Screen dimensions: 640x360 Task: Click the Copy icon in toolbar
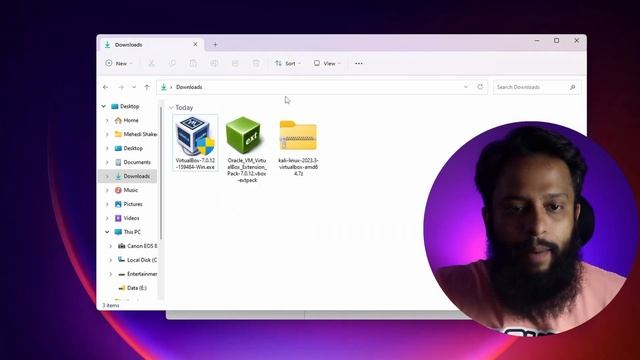(172, 63)
